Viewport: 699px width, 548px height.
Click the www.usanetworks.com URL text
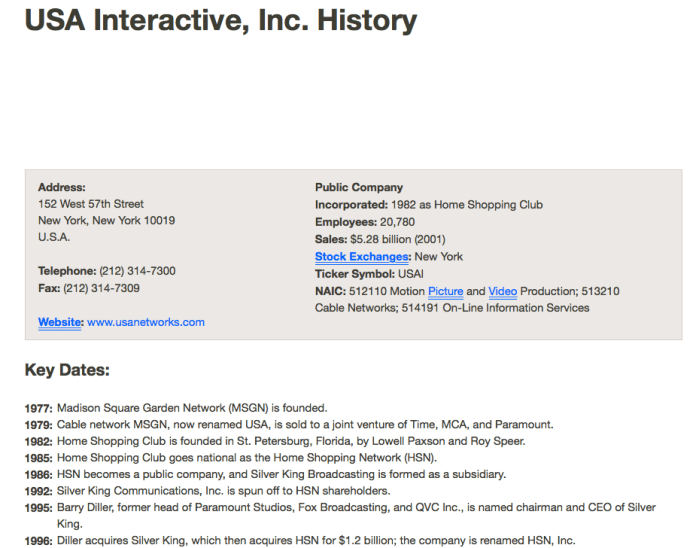point(146,322)
